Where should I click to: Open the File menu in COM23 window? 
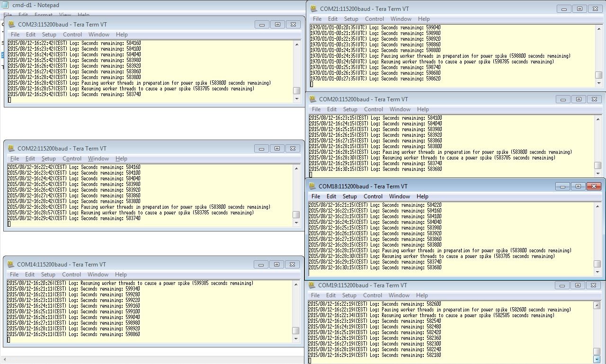click(15, 35)
